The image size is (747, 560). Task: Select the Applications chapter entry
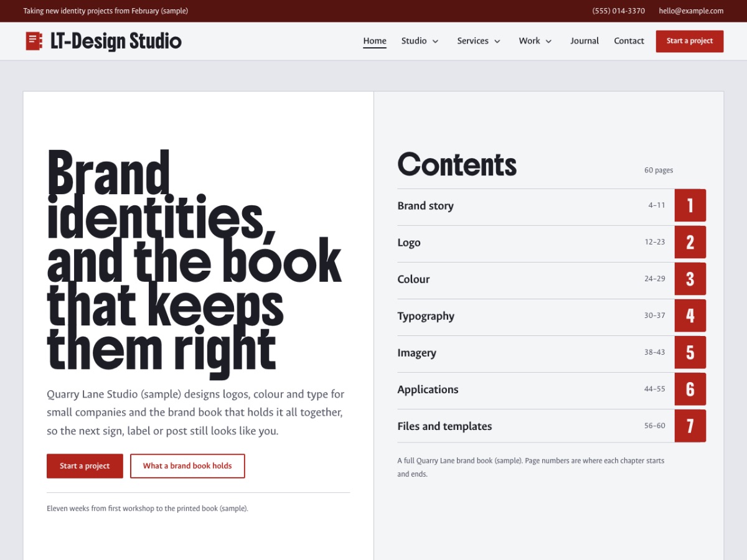(535, 389)
